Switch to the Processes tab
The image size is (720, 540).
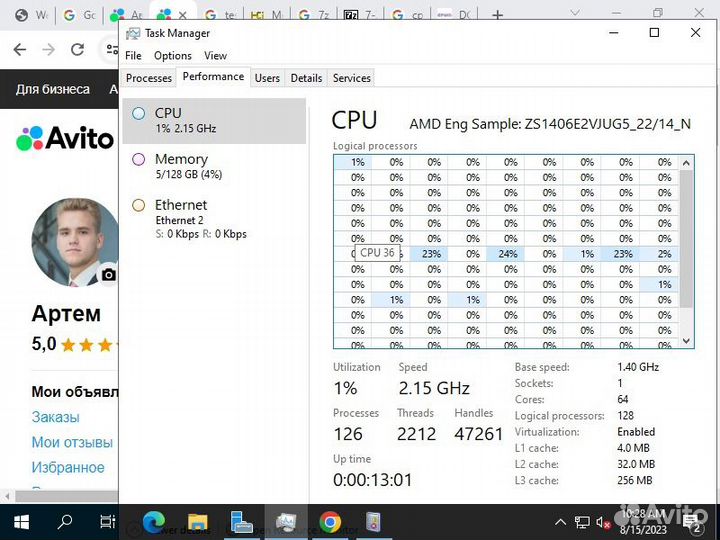click(x=149, y=78)
